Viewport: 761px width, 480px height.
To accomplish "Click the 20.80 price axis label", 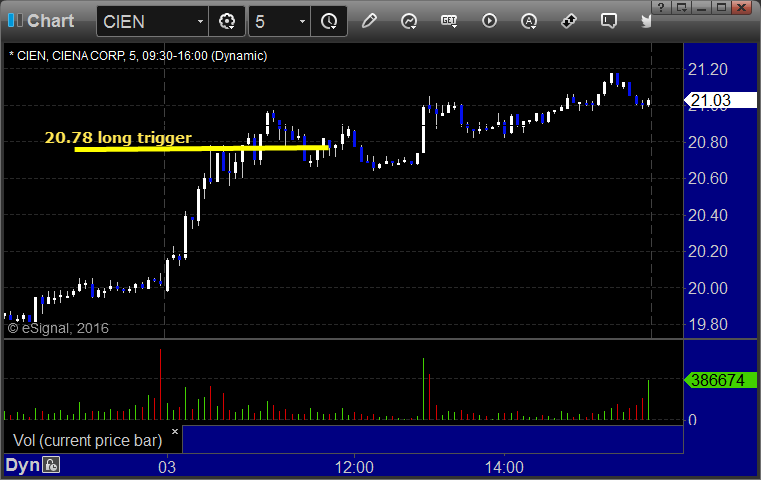I will (708, 142).
